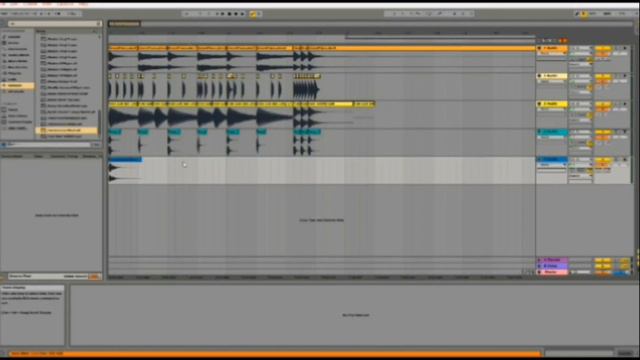
Task: Open the Sounds category in browser sidebar
Action: click(x=14, y=37)
